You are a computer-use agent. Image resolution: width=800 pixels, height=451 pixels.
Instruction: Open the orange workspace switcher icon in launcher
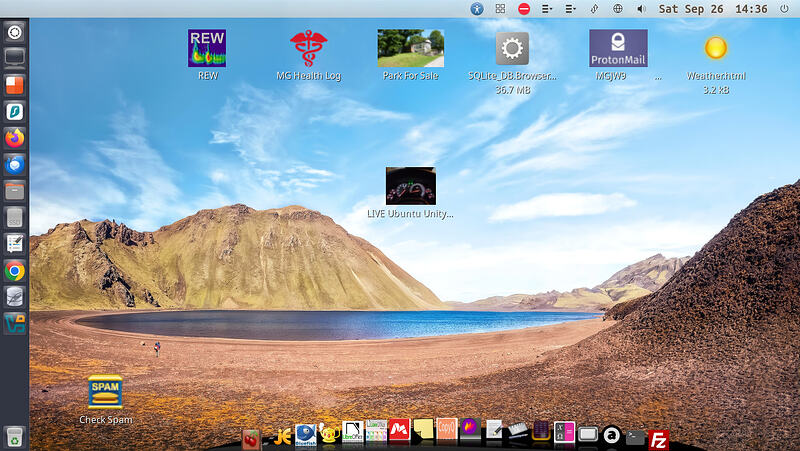tap(14, 85)
